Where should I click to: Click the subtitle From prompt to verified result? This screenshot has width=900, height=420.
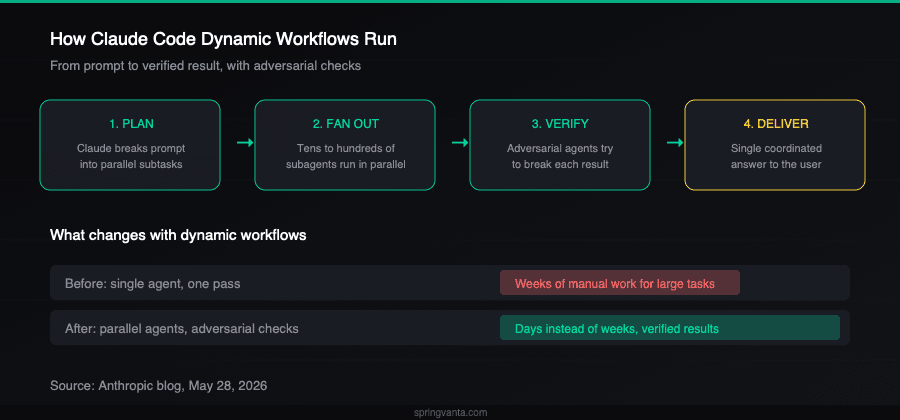(x=205, y=66)
